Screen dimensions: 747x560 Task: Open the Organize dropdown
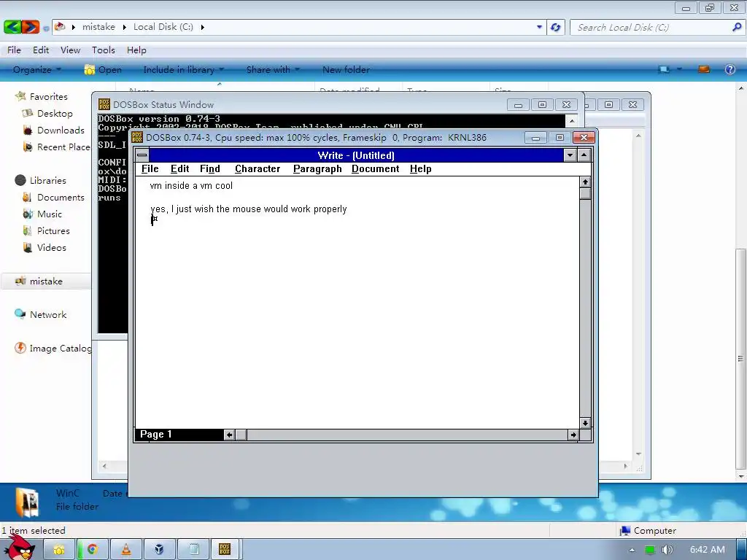37,69
